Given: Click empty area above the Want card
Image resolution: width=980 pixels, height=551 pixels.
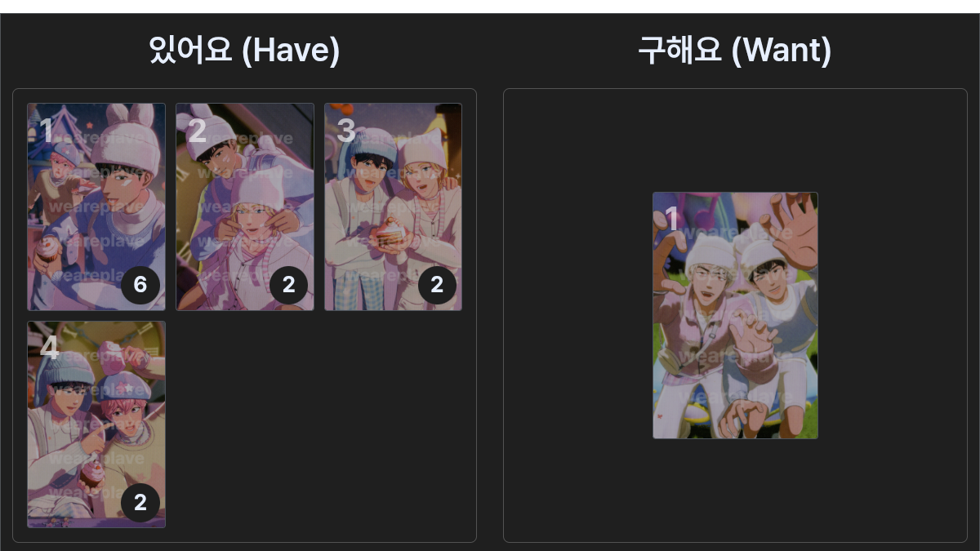Looking at the screenshot, I should (735, 139).
